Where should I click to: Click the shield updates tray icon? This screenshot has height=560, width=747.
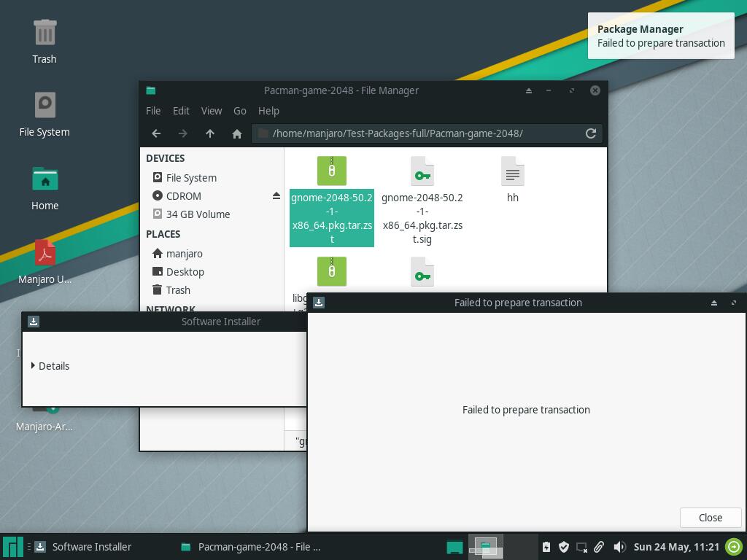[564, 547]
